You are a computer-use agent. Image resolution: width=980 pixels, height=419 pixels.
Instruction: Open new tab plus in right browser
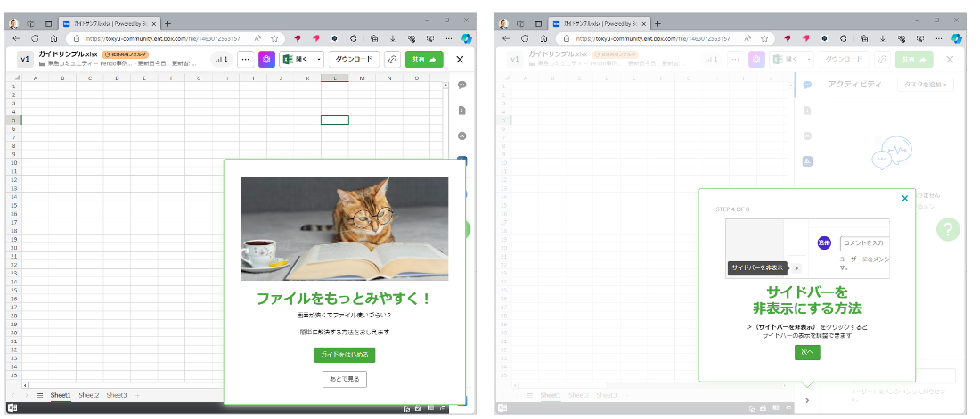(x=657, y=23)
